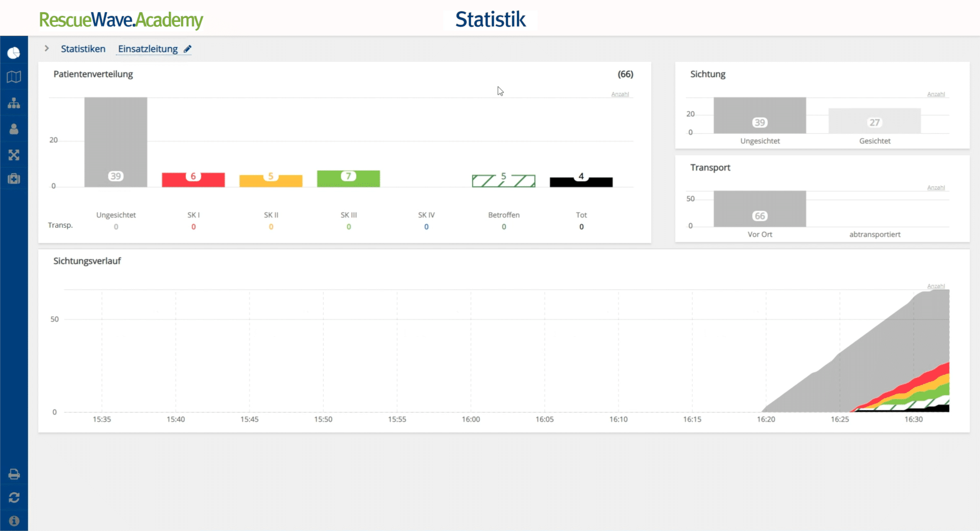Click the refresh icon in sidebar
The width and height of the screenshot is (980, 531).
pyautogui.click(x=14, y=497)
